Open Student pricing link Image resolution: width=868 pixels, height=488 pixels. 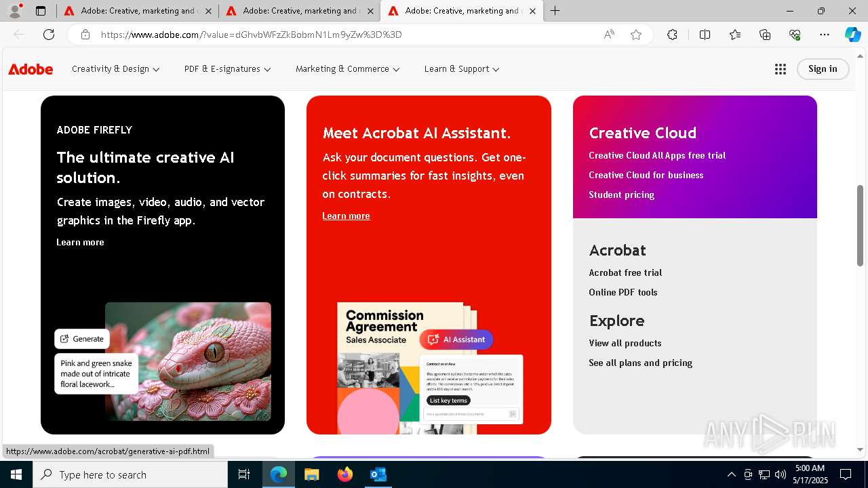[x=621, y=195]
